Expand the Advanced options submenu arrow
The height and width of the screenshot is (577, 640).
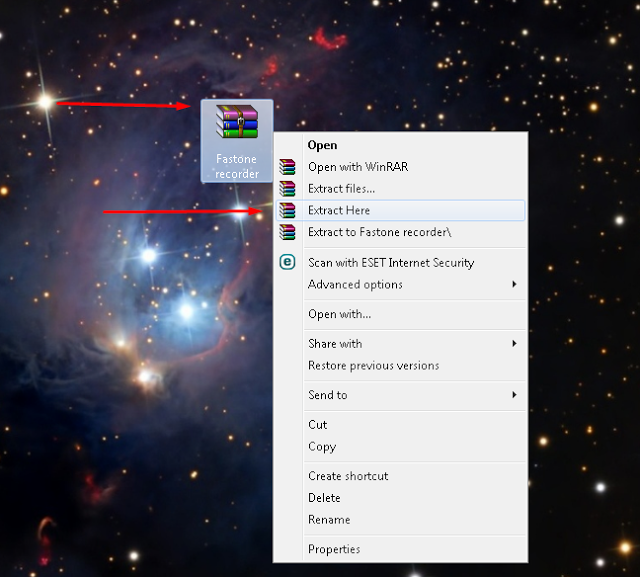point(514,284)
